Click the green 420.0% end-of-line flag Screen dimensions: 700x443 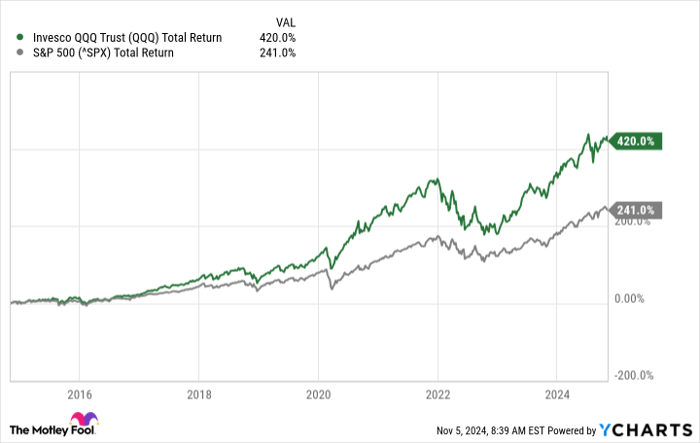point(636,142)
